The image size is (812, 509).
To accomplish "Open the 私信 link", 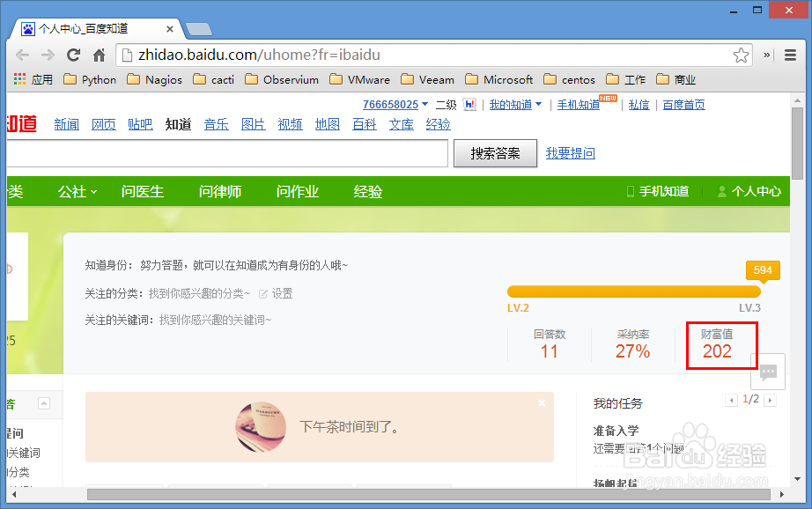I will click(x=639, y=105).
